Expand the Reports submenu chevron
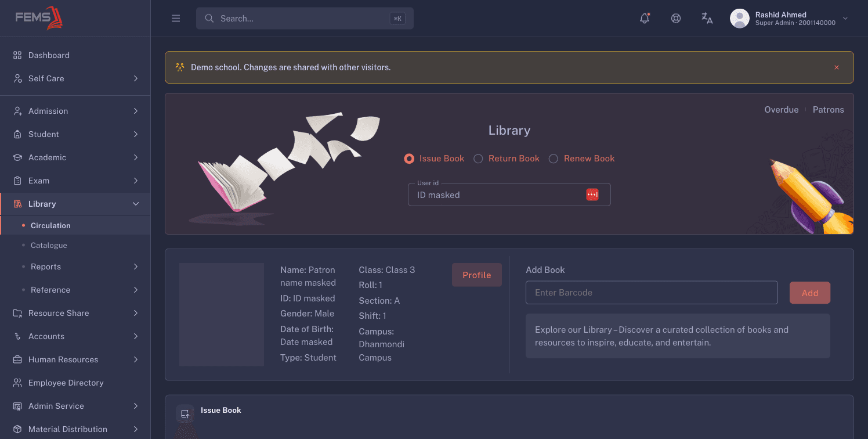The height and width of the screenshot is (439, 868). pos(136,267)
